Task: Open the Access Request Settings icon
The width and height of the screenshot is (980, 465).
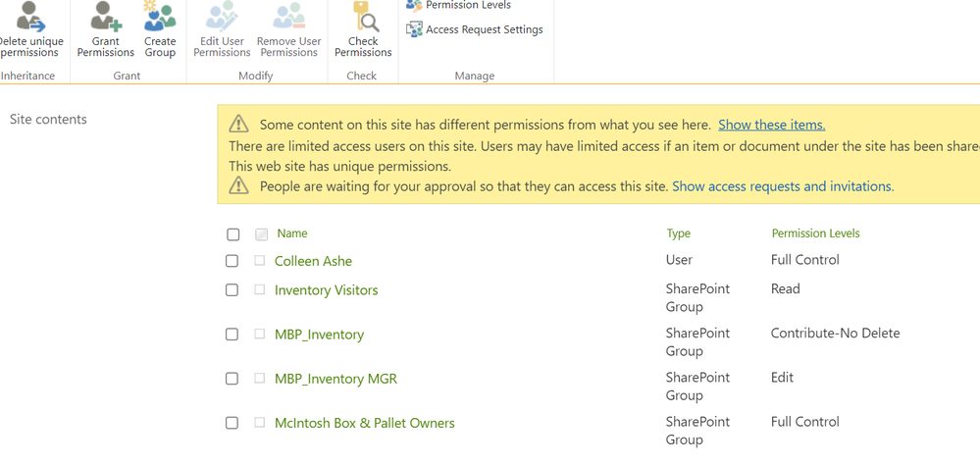Action: 414,29
